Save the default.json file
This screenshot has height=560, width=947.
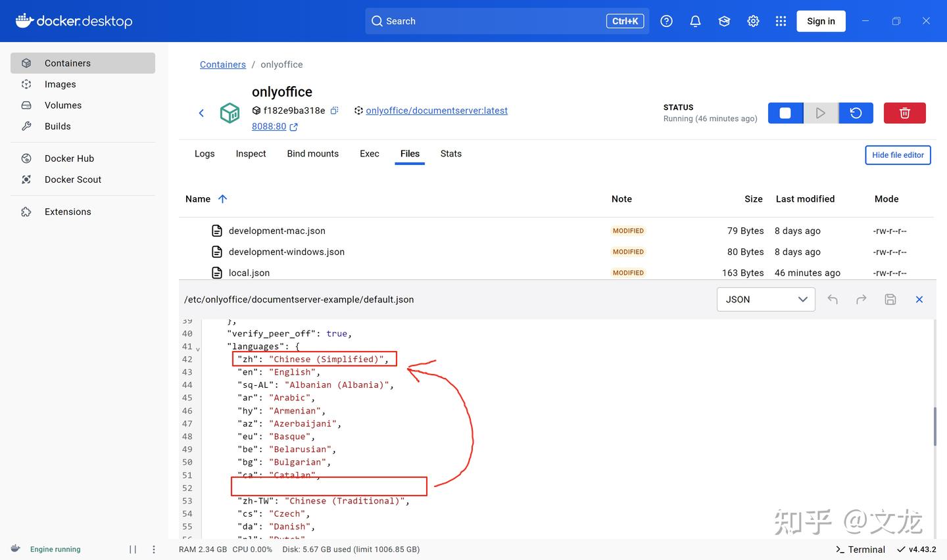[x=890, y=299]
